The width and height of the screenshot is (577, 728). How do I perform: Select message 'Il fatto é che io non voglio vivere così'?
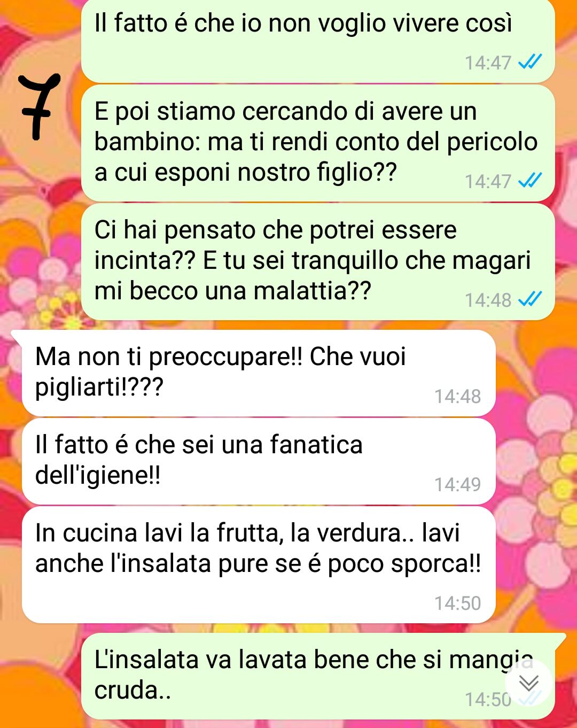(x=318, y=41)
